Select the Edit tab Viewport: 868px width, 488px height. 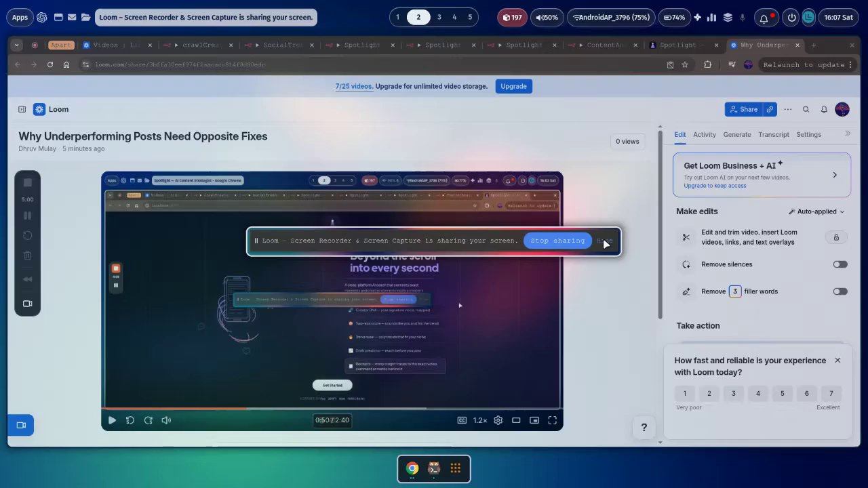click(x=680, y=134)
